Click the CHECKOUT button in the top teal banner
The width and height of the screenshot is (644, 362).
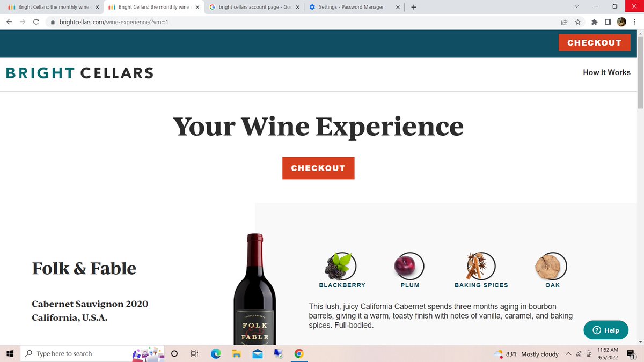594,43
